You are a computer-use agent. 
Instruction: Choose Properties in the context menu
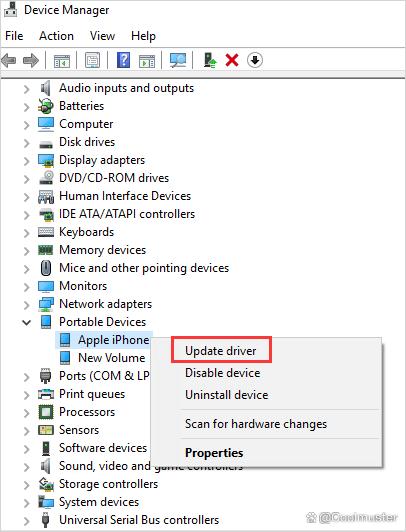pyautogui.click(x=214, y=453)
